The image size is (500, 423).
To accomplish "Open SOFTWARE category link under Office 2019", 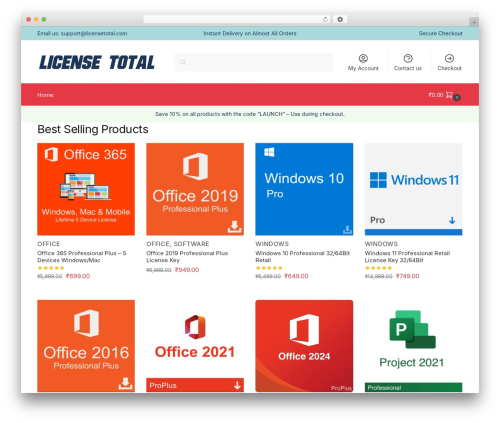I will 191,244.
